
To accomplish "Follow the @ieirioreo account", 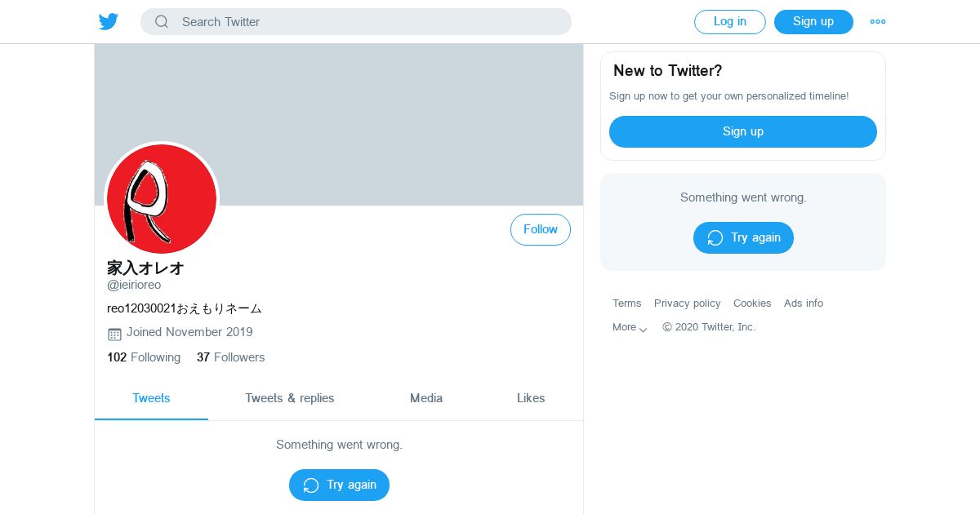I will 541,230.
